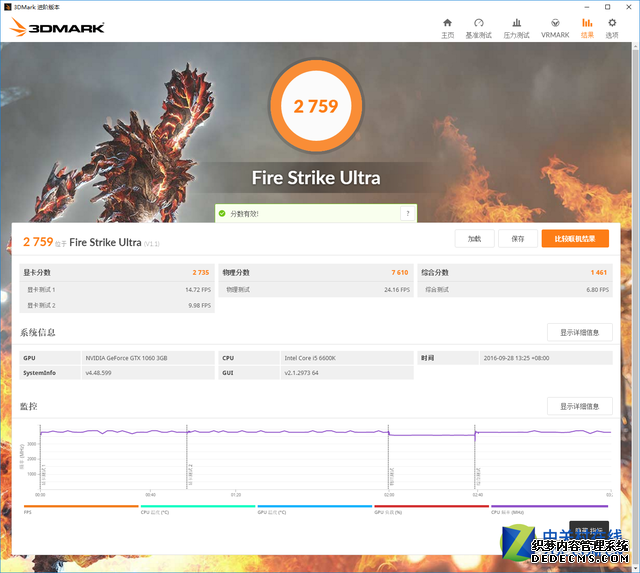Click physics test marker on chart
This screenshot has height=573, width=640.
[392, 477]
